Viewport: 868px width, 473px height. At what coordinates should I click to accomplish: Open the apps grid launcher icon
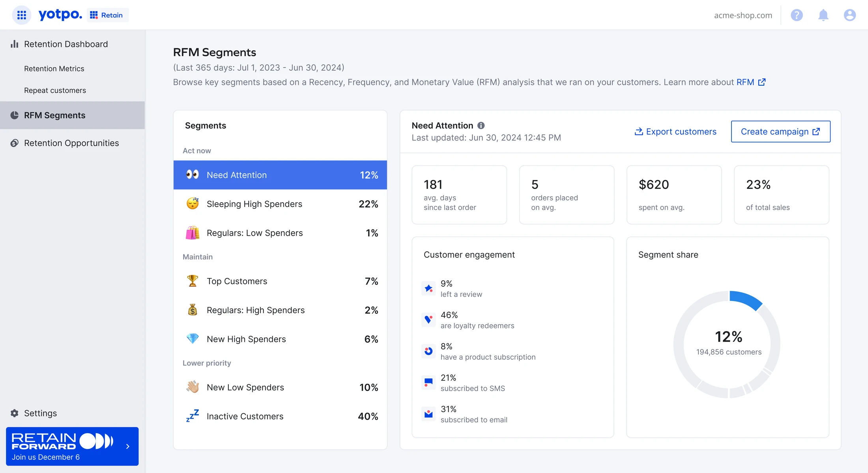(22, 15)
